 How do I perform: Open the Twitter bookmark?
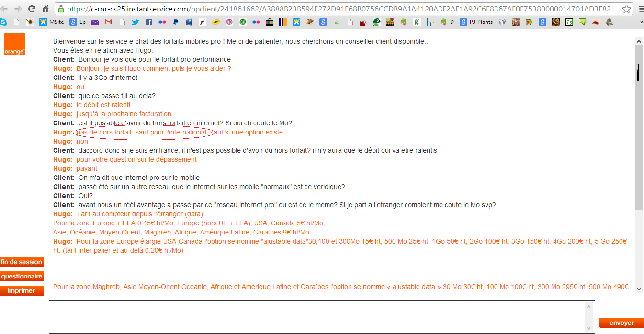pyautogui.click(x=136, y=22)
